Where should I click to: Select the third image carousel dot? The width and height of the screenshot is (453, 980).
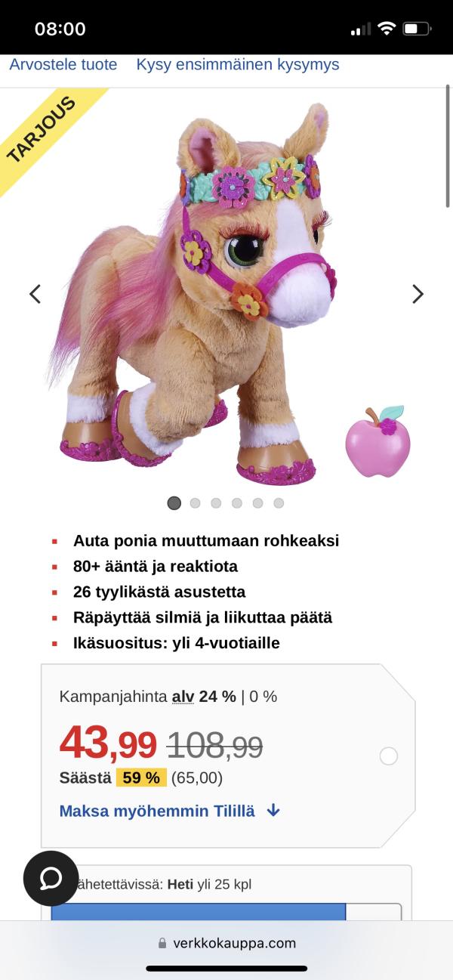[216, 502]
